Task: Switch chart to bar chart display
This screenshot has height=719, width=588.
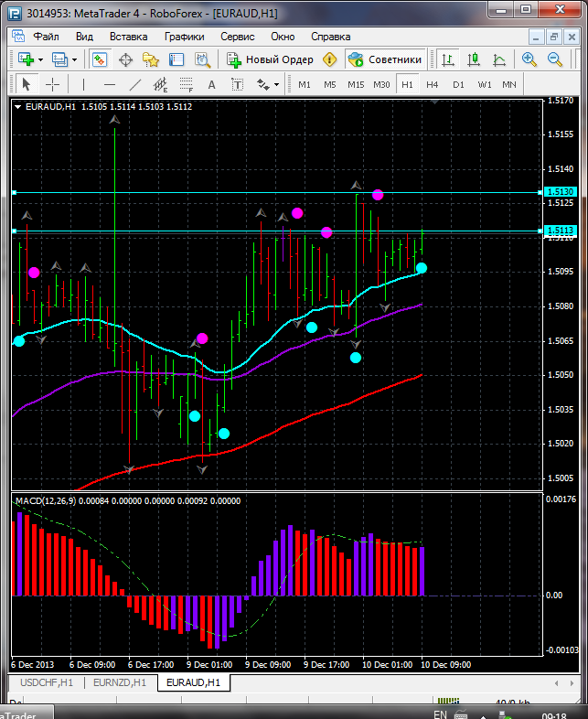Action: click(448, 59)
